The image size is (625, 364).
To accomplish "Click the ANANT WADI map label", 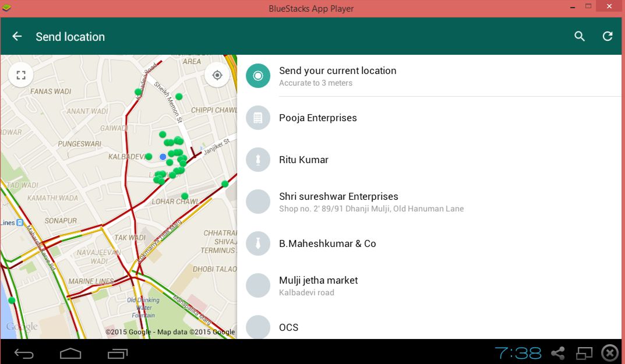I will tap(87, 111).
